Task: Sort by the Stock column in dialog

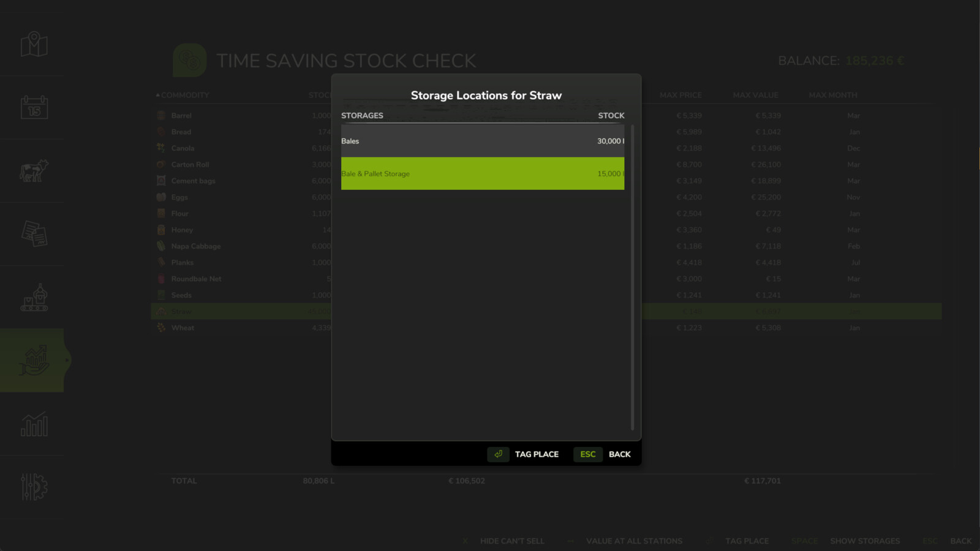Action: tap(611, 115)
